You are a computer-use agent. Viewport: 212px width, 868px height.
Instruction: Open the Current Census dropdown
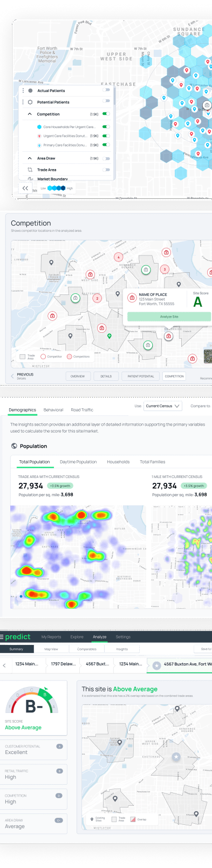[163, 406]
